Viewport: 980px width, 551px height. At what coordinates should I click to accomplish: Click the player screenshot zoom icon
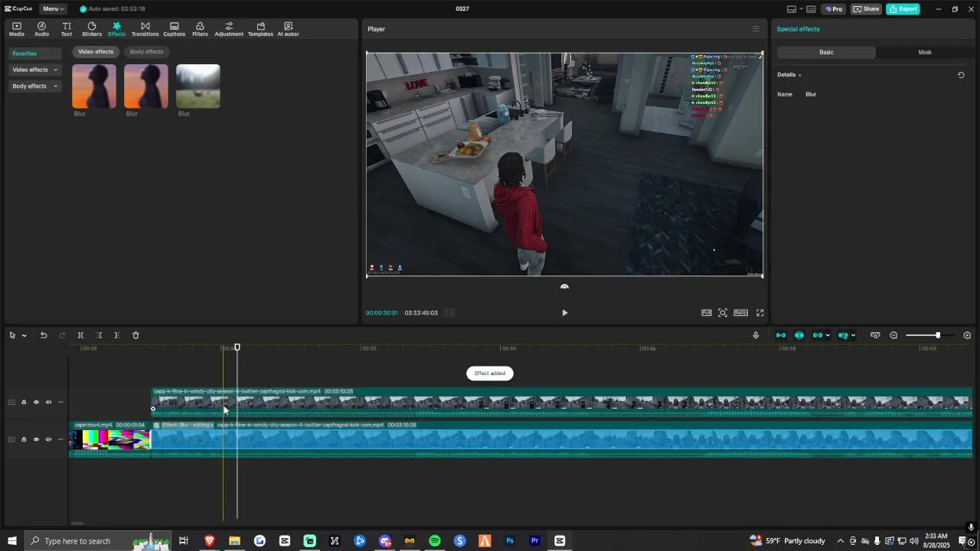click(x=723, y=313)
